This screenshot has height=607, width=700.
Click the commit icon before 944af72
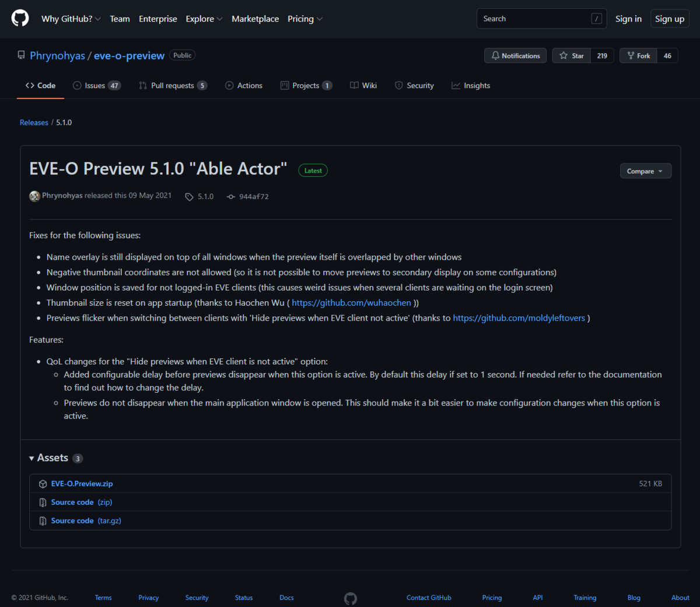231,197
